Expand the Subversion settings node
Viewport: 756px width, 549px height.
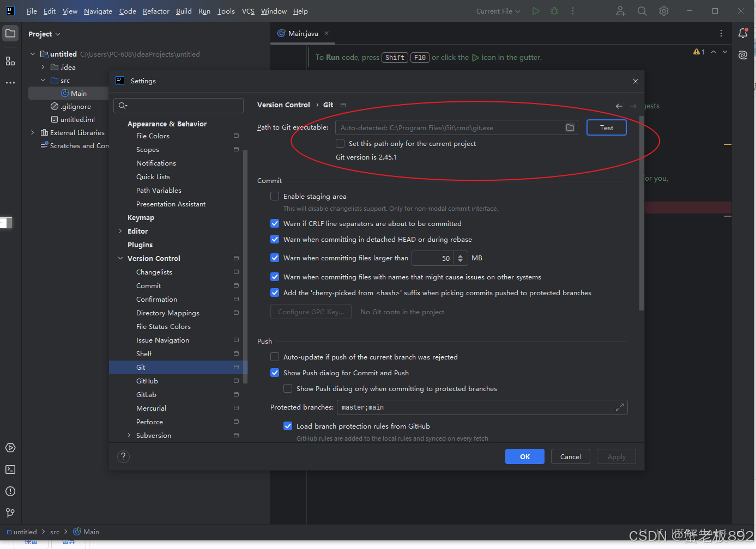click(129, 435)
